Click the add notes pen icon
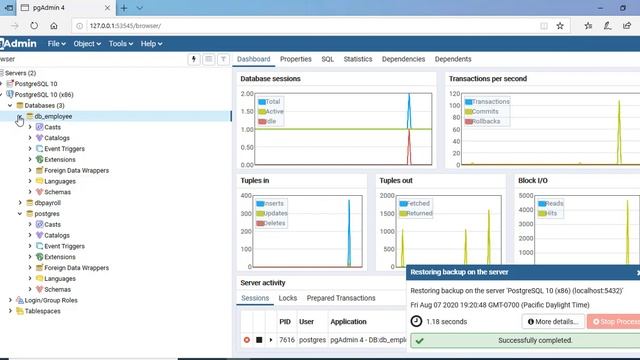This screenshot has height=360, width=640. click(607, 26)
